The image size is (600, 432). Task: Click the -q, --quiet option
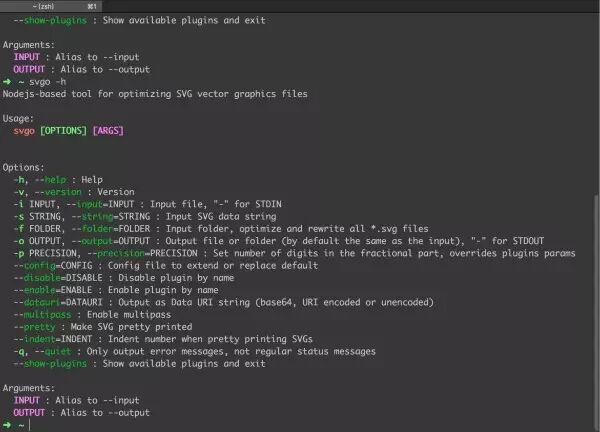pyautogui.click(x=42, y=351)
